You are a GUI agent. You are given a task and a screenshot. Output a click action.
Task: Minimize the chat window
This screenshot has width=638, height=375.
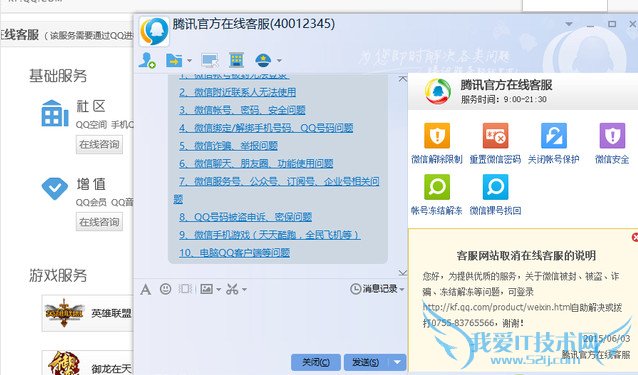590,25
